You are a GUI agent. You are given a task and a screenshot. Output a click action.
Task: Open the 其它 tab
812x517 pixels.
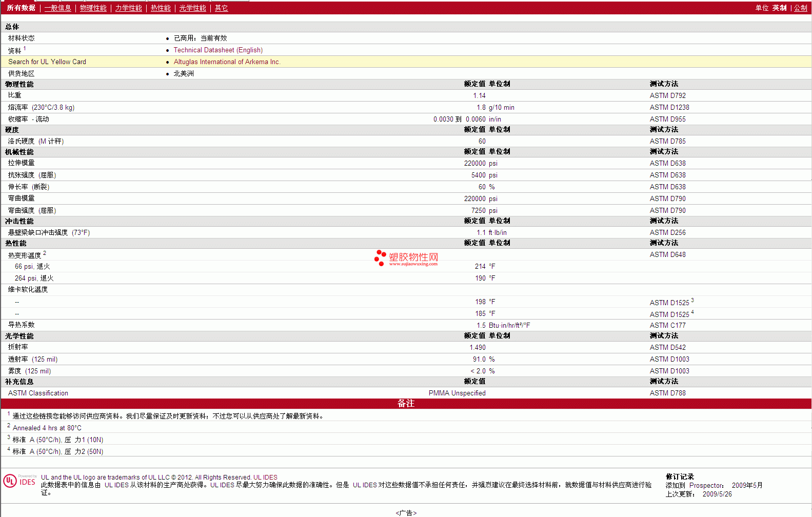[221, 8]
